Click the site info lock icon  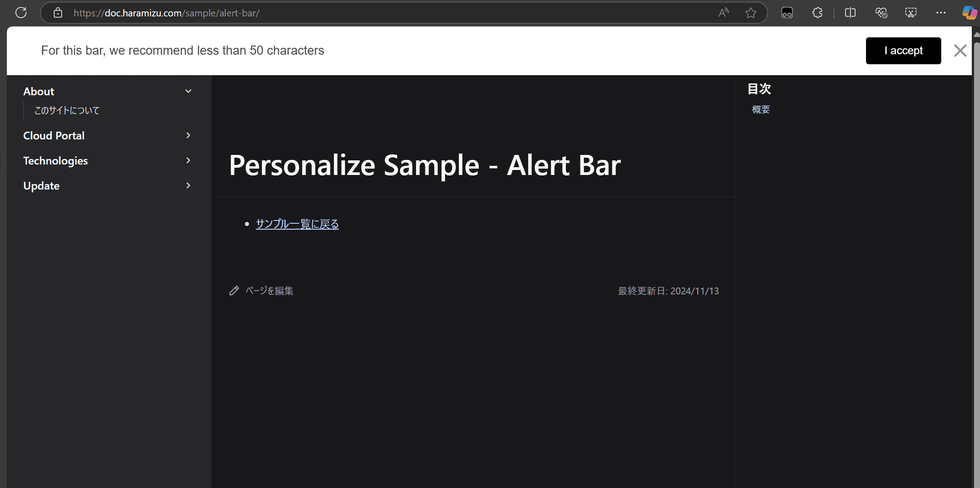pyautogui.click(x=58, y=13)
